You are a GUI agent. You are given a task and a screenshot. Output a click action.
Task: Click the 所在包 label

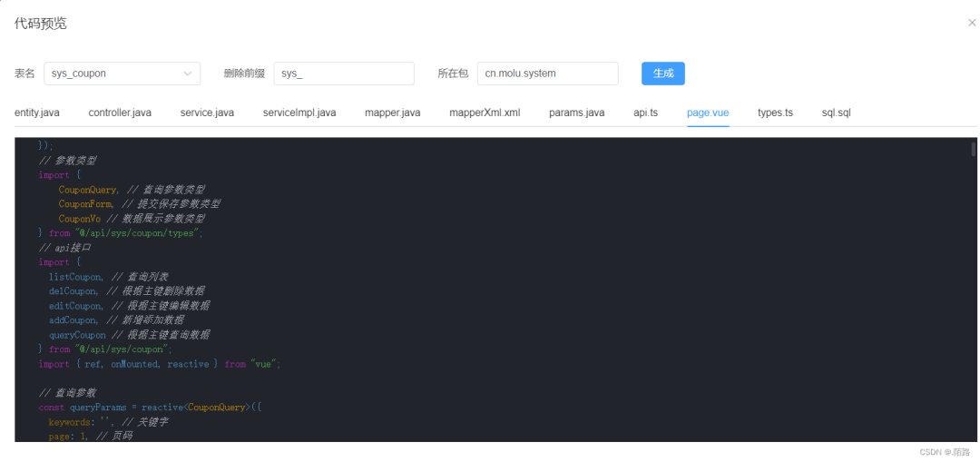coord(453,74)
